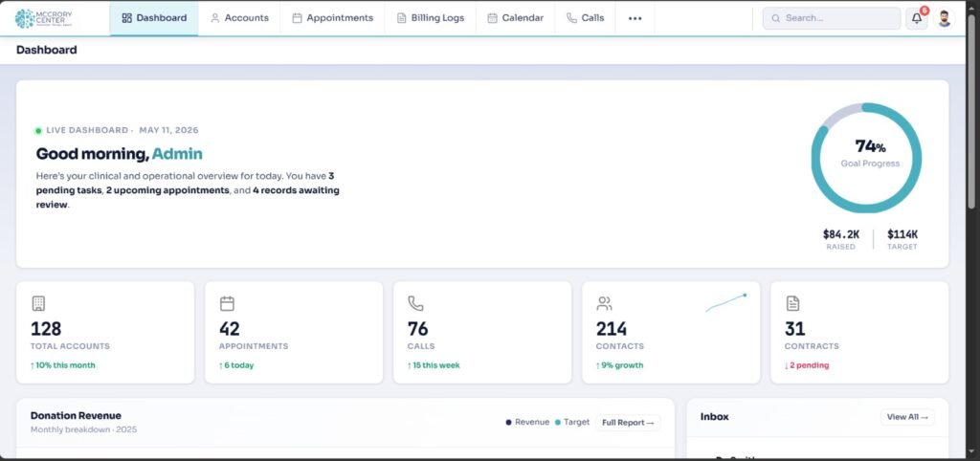
Task: Click the building icon in Total Accounts card
Action: click(x=38, y=303)
